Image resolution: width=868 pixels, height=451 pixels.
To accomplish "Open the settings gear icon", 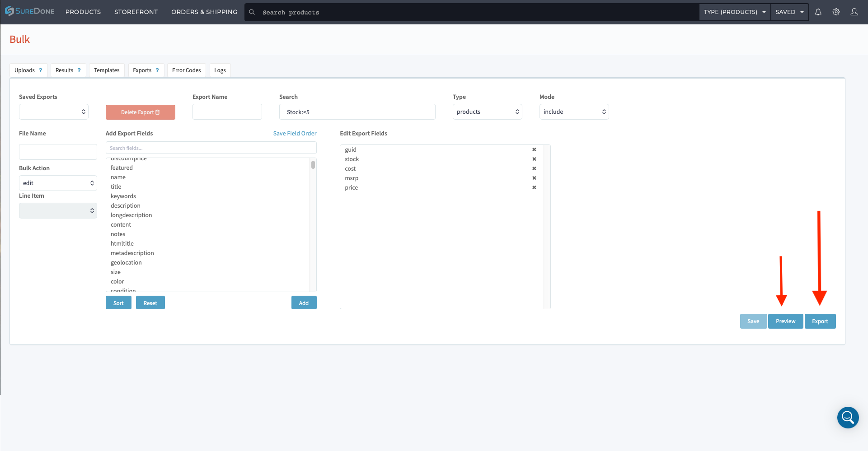I will pyautogui.click(x=836, y=12).
